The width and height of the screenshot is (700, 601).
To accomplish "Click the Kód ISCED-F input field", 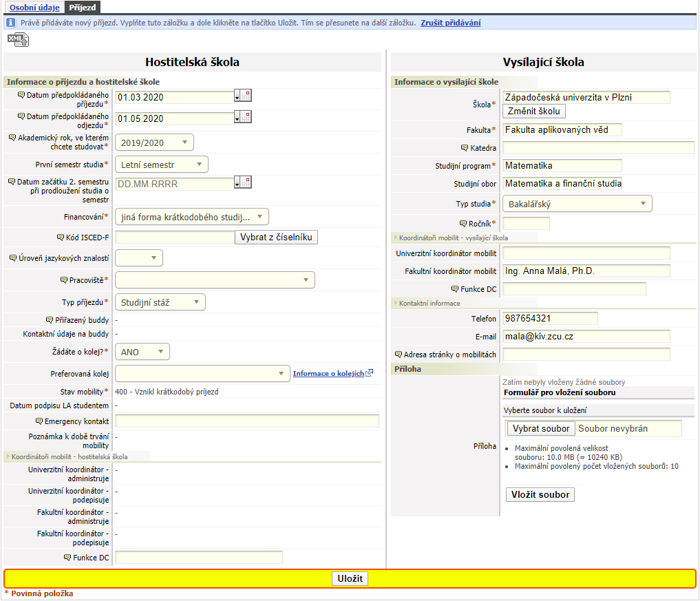I will tap(175, 237).
